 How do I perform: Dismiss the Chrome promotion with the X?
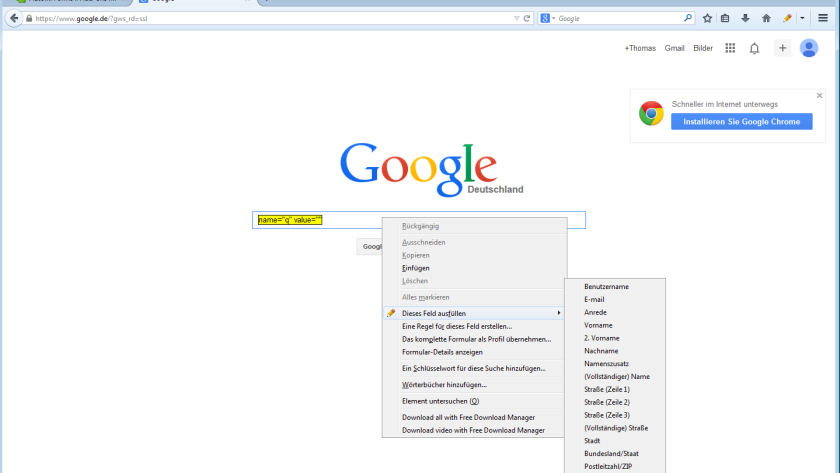820,96
